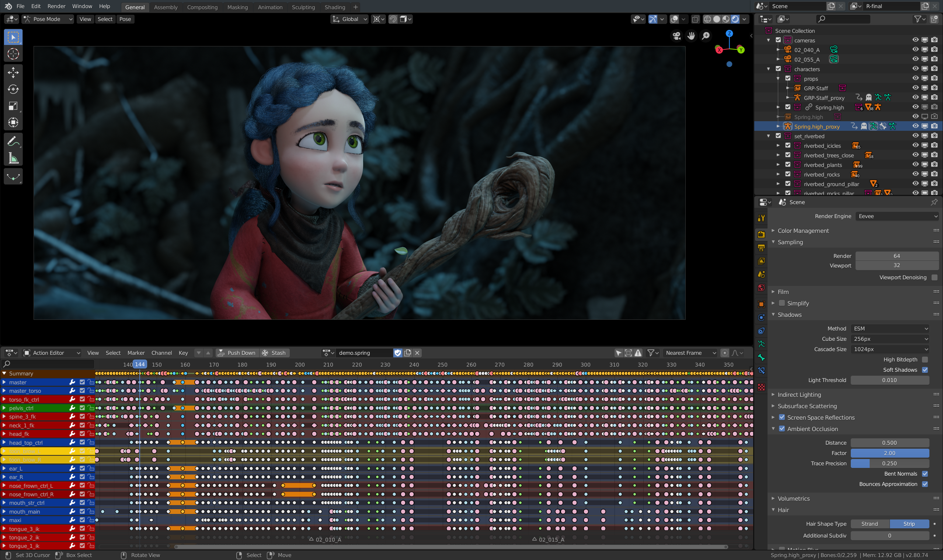The image size is (943, 560).
Task: Open the Cascade Size dropdown
Action: [x=890, y=349]
